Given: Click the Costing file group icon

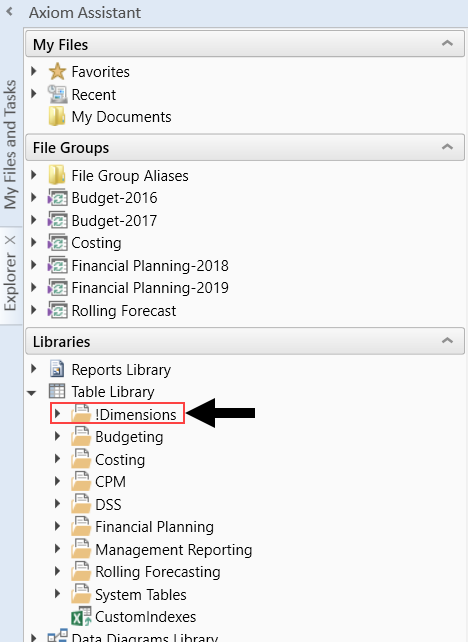Looking at the screenshot, I should [x=57, y=243].
